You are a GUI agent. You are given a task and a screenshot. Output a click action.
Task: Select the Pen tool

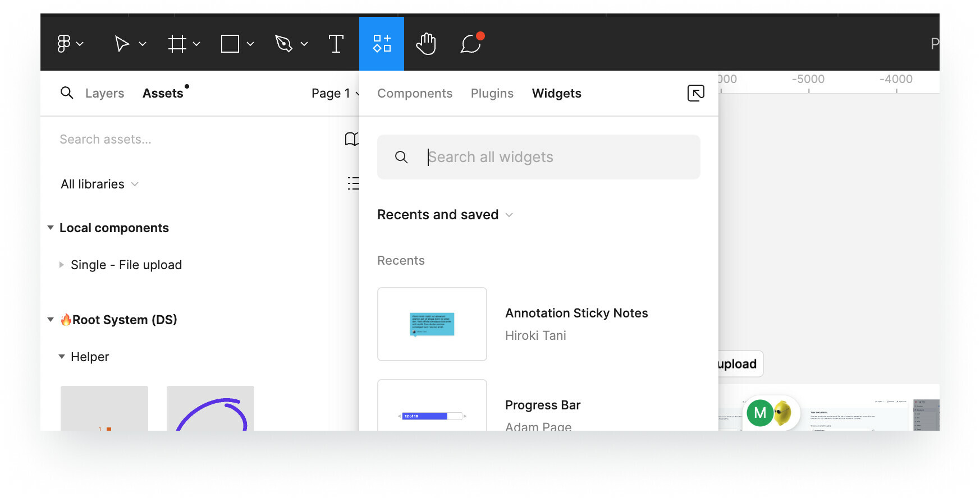pos(283,44)
